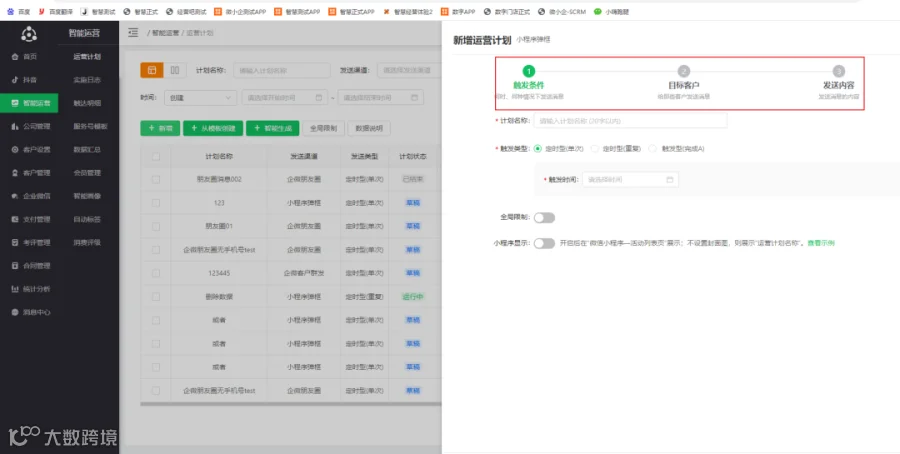This screenshot has width=900, height=454.
Task: Click the 全局限制 button above the table
Action: pos(324,129)
